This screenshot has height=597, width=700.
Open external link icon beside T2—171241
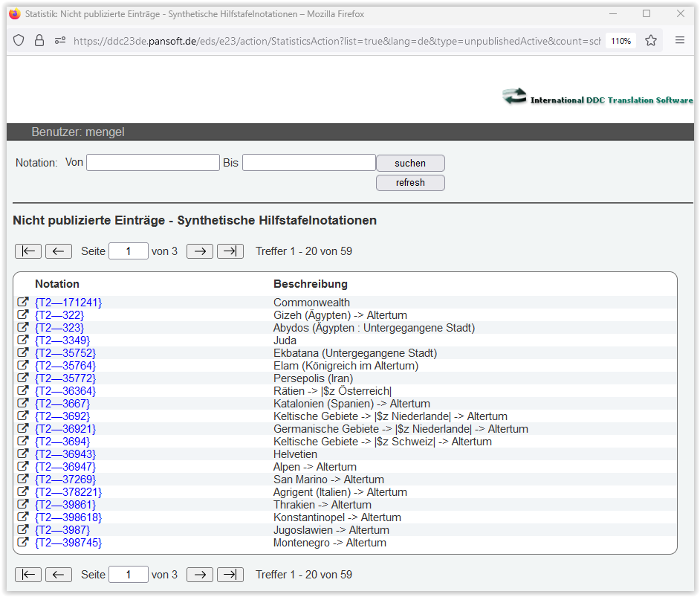click(x=23, y=303)
